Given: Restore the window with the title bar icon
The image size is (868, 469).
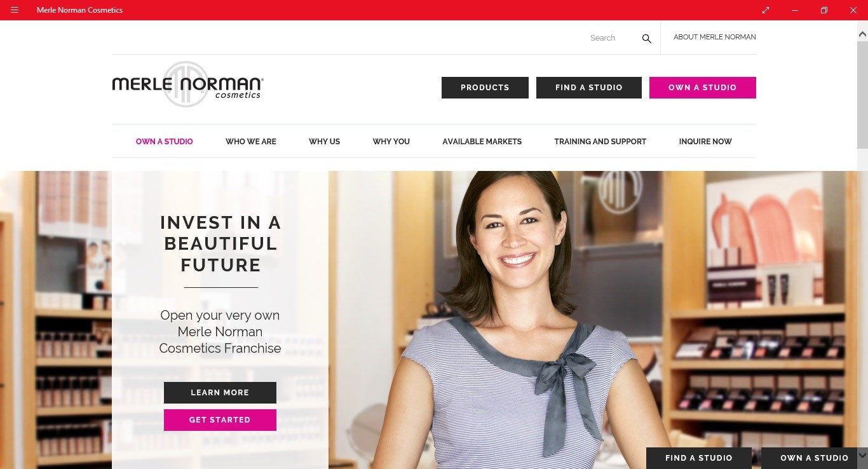Looking at the screenshot, I should tap(824, 10).
